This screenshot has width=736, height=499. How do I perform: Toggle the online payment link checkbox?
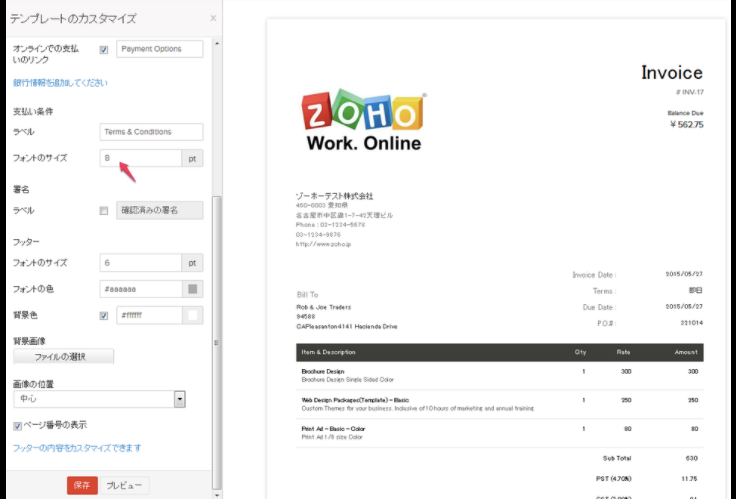104,49
